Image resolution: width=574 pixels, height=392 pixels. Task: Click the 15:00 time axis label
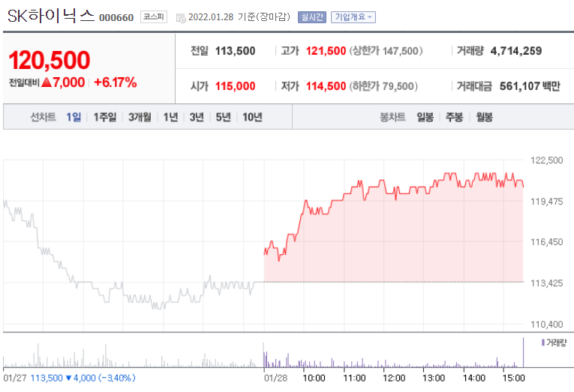pyautogui.click(x=513, y=378)
